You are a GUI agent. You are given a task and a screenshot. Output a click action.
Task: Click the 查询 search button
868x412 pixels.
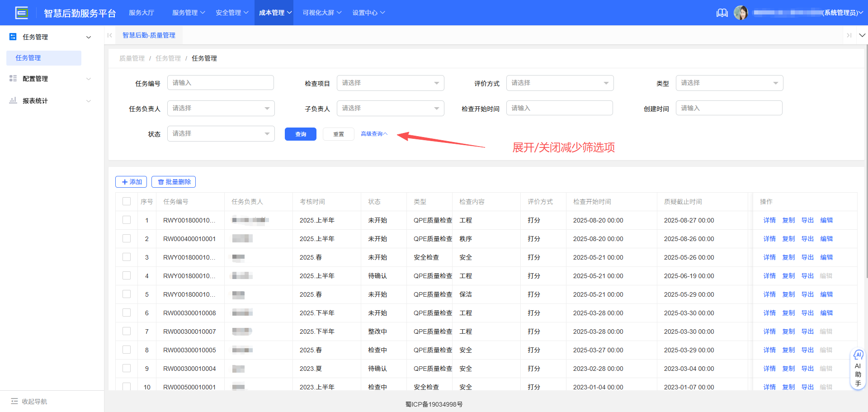(x=300, y=134)
